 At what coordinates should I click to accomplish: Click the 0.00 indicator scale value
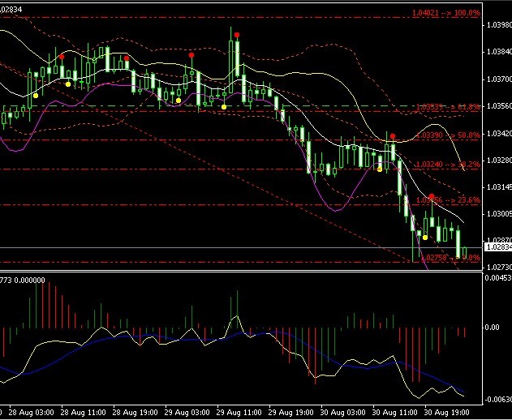[x=493, y=328]
